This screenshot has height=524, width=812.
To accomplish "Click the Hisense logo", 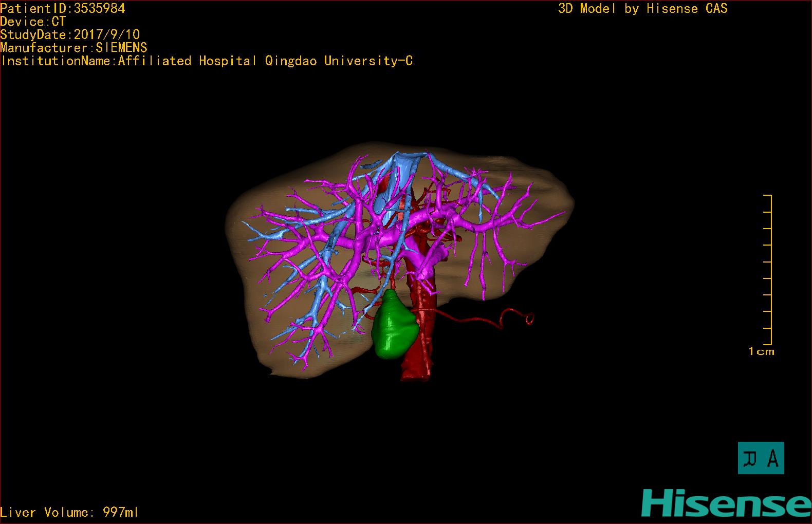I will pos(726,502).
